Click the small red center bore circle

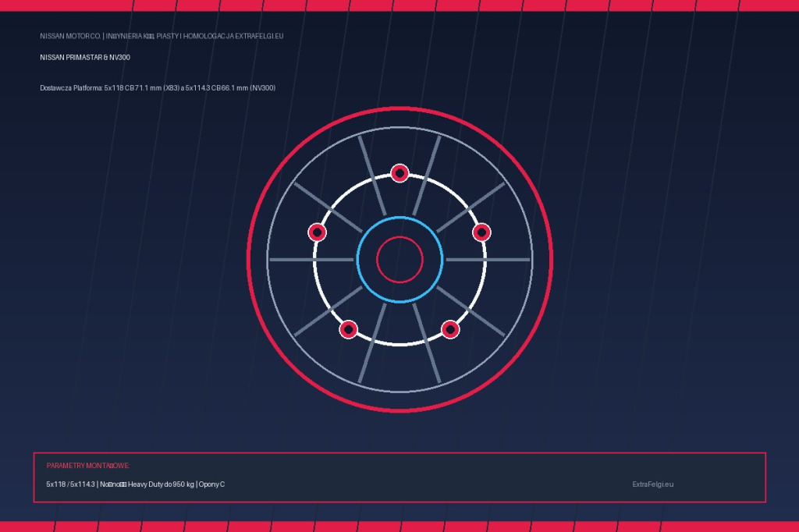coord(400,260)
